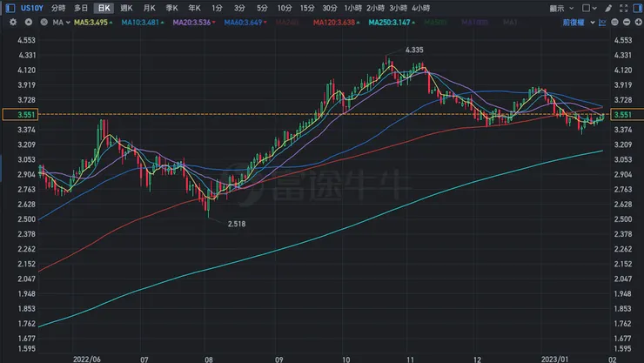Click the 10 month axis label
This screenshot has width=644, height=363.
(346, 360)
